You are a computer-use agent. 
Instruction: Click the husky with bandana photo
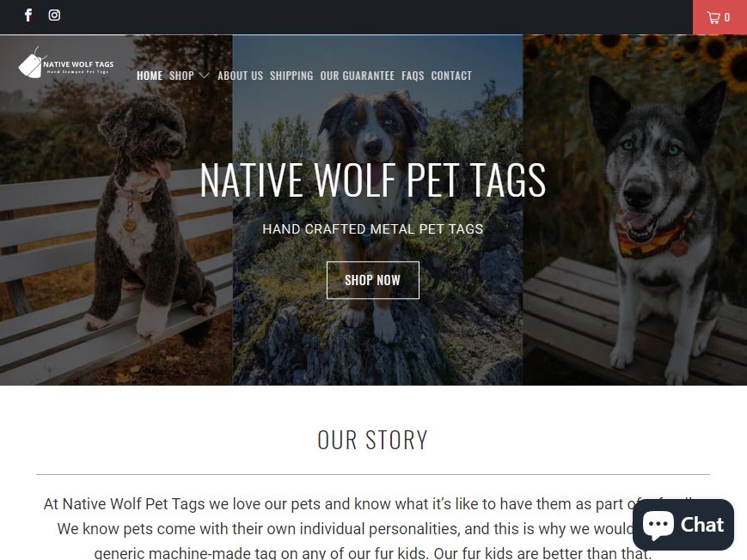tap(635, 210)
